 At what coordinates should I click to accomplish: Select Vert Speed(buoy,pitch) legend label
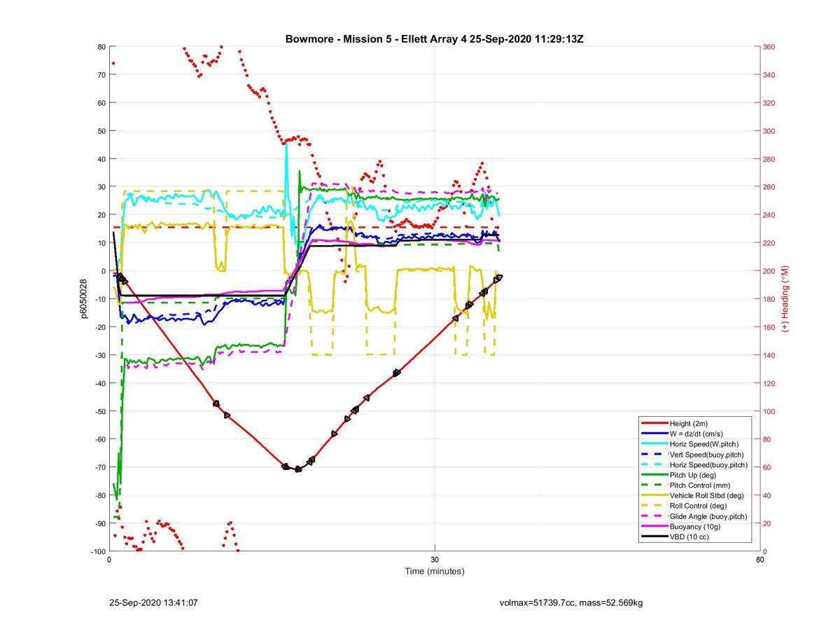(x=707, y=455)
